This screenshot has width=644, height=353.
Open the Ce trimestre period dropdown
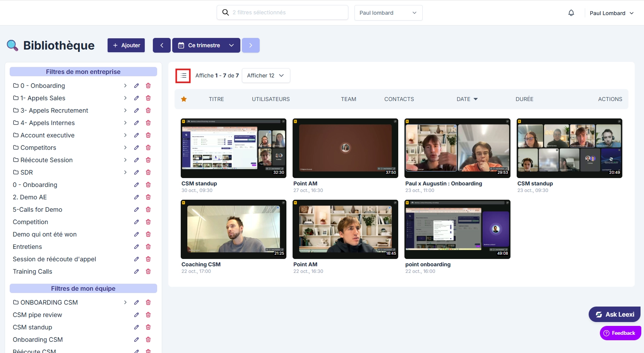pyautogui.click(x=206, y=45)
